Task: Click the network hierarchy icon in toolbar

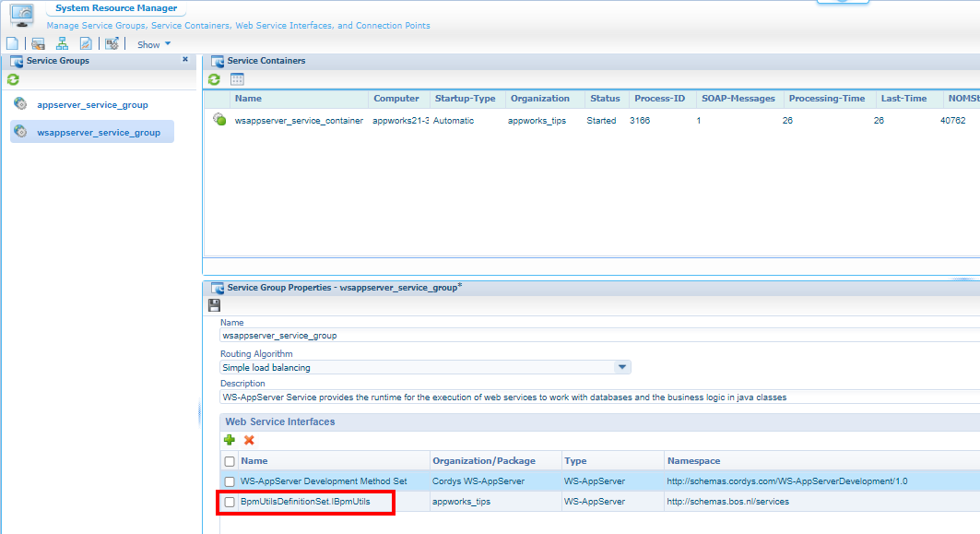Action: click(x=63, y=43)
